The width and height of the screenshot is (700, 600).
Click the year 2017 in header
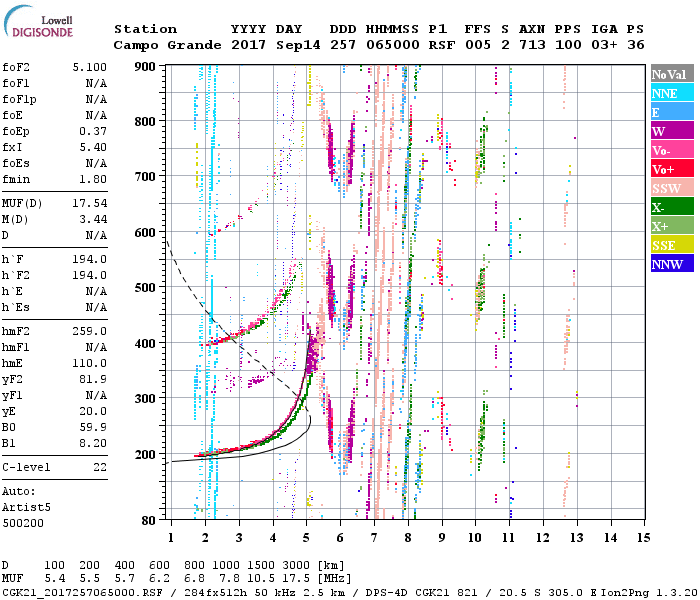tap(248, 45)
